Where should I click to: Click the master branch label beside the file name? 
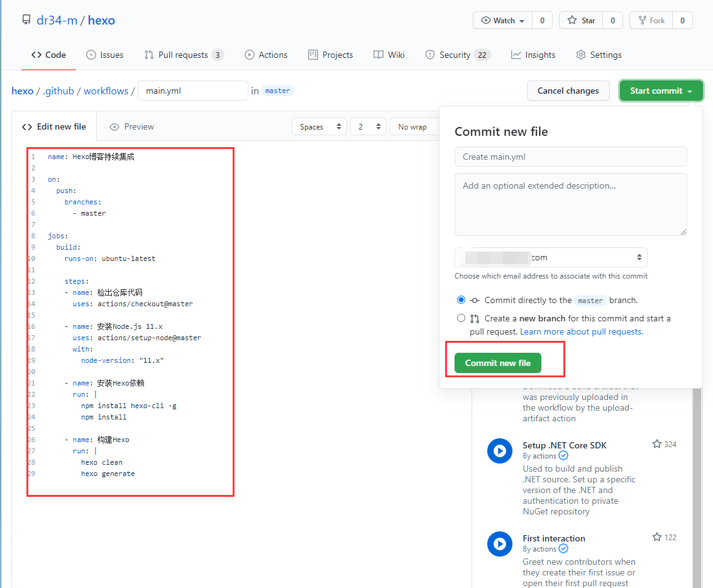pyautogui.click(x=277, y=91)
